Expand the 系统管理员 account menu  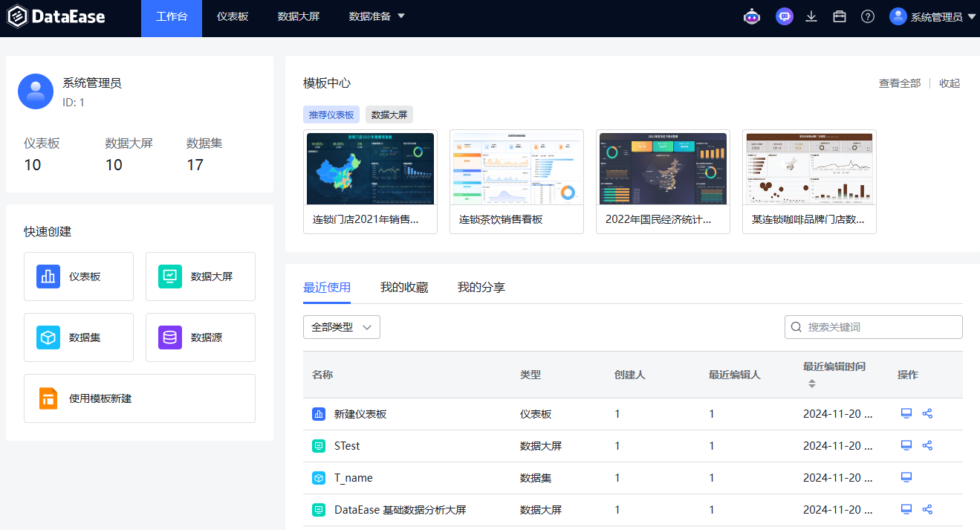point(933,16)
